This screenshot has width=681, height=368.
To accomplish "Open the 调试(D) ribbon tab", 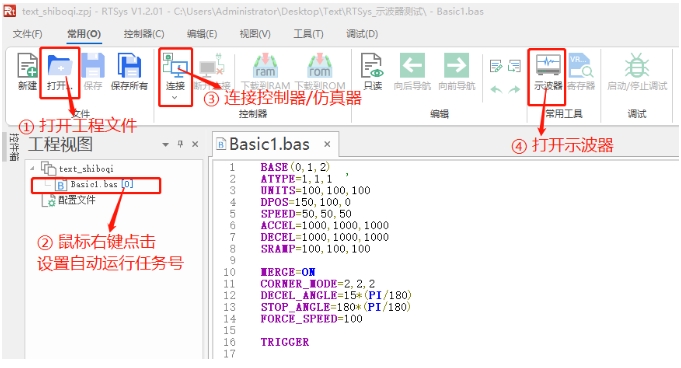I will pos(362,33).
